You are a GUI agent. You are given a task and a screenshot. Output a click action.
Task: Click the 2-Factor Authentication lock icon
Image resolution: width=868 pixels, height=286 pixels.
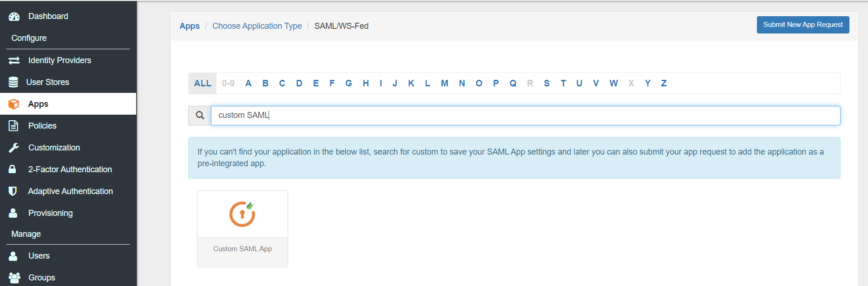click(13, 169)
